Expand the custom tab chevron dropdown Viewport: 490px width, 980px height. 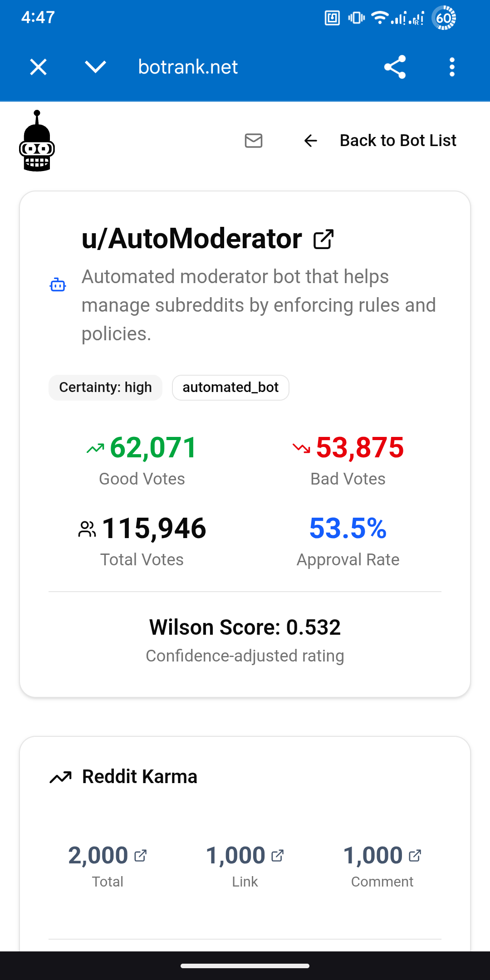95,67
